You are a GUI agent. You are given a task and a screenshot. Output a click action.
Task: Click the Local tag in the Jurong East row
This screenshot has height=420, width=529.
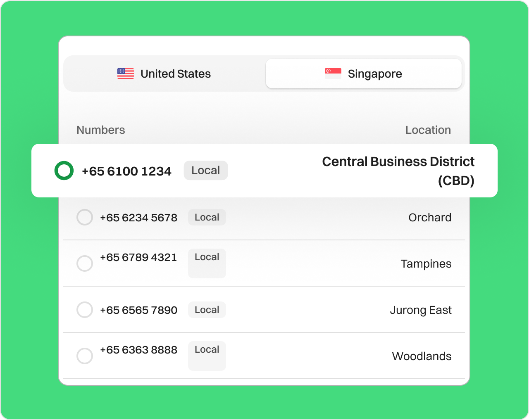(207, 310)
